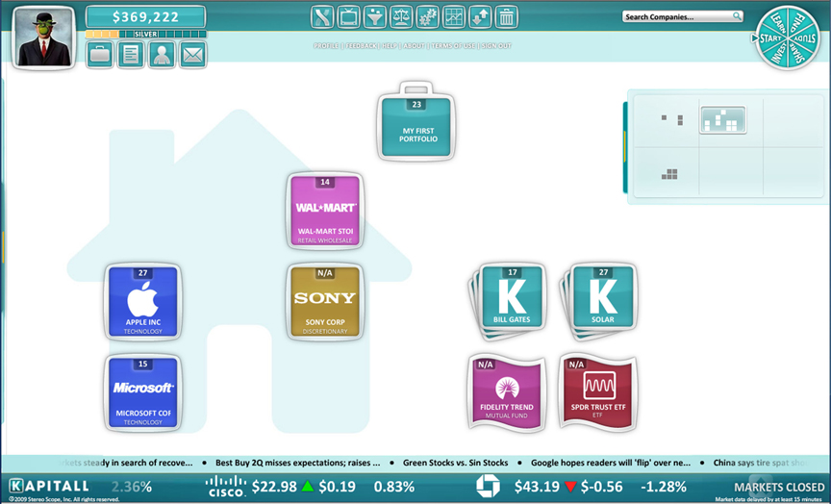Click the trash can icon
Image resolution: width=831 pixels, height=504 pixels.
[x=507, y=16]
